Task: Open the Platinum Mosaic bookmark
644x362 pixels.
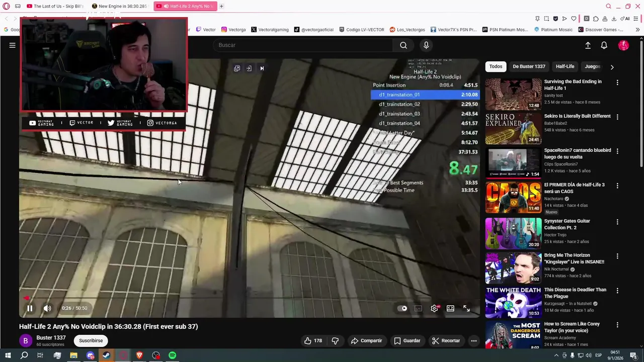Action: coord(553,30)
